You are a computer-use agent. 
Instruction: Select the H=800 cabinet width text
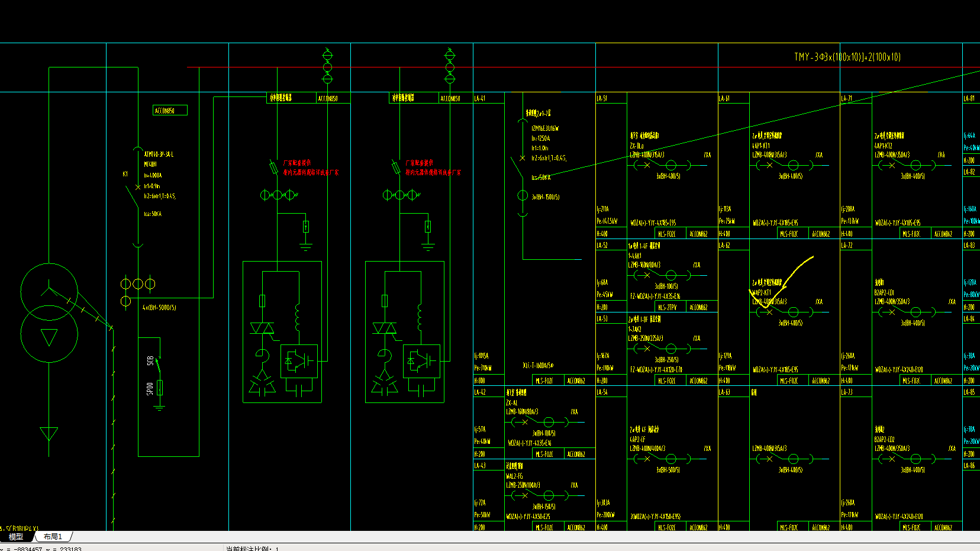479,380
